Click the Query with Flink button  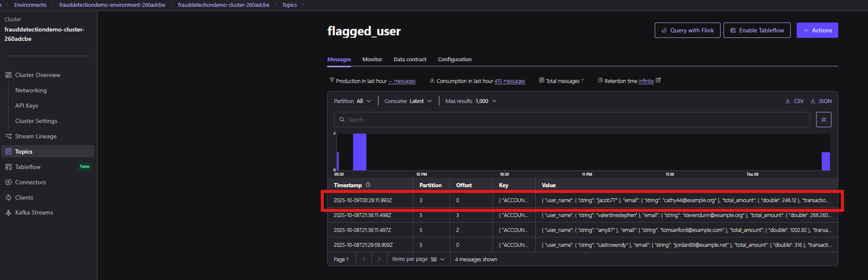[x=687, y=30]
